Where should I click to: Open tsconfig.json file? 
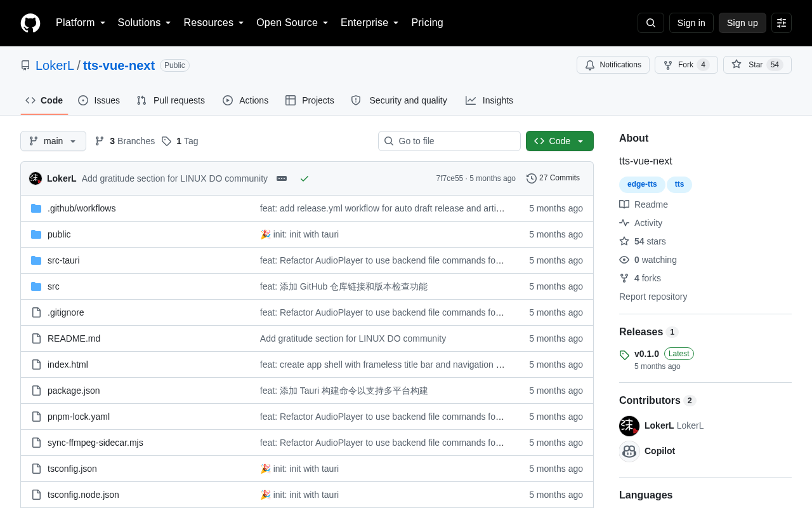coord(72,469)
